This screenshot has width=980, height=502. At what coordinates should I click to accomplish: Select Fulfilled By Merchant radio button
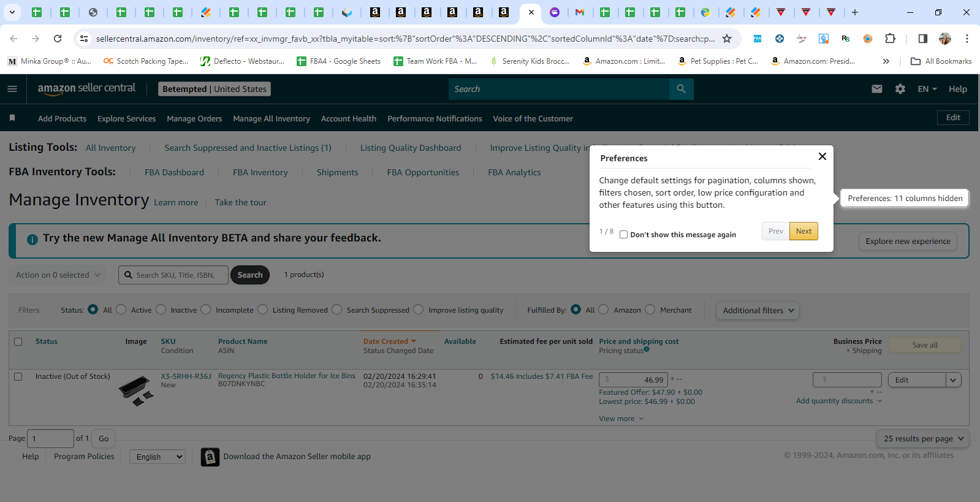(650, 310)
